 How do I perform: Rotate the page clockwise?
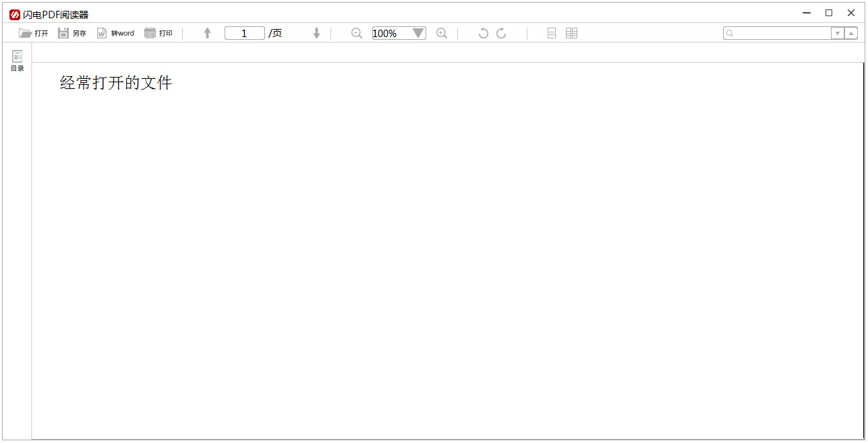[501, 33]
